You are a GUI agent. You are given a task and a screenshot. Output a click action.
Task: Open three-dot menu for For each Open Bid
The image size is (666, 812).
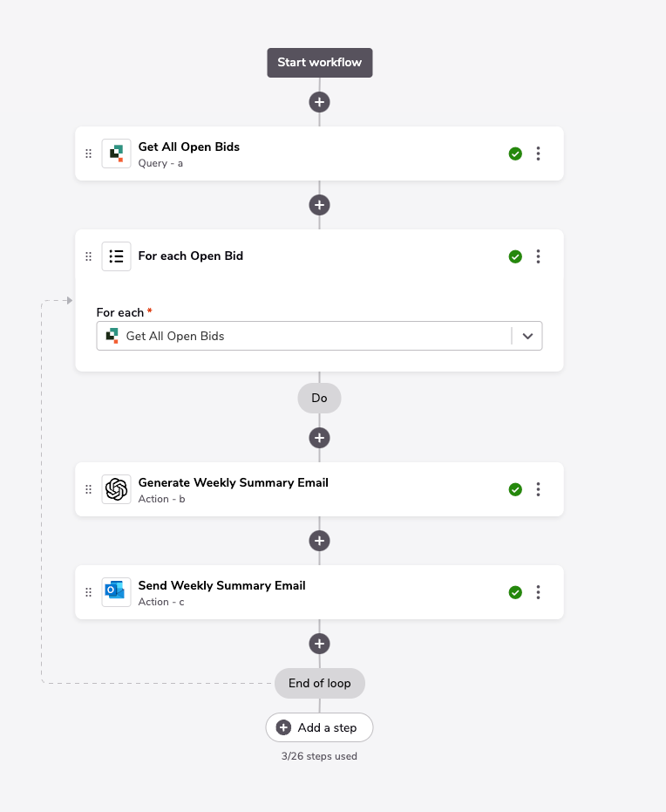click(x=538, y=256)
